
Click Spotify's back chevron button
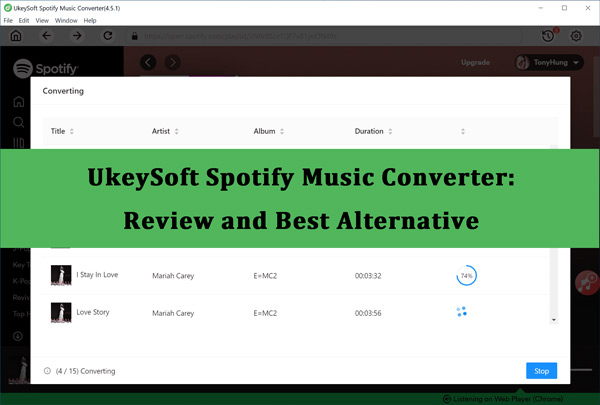tap(148, 62)
